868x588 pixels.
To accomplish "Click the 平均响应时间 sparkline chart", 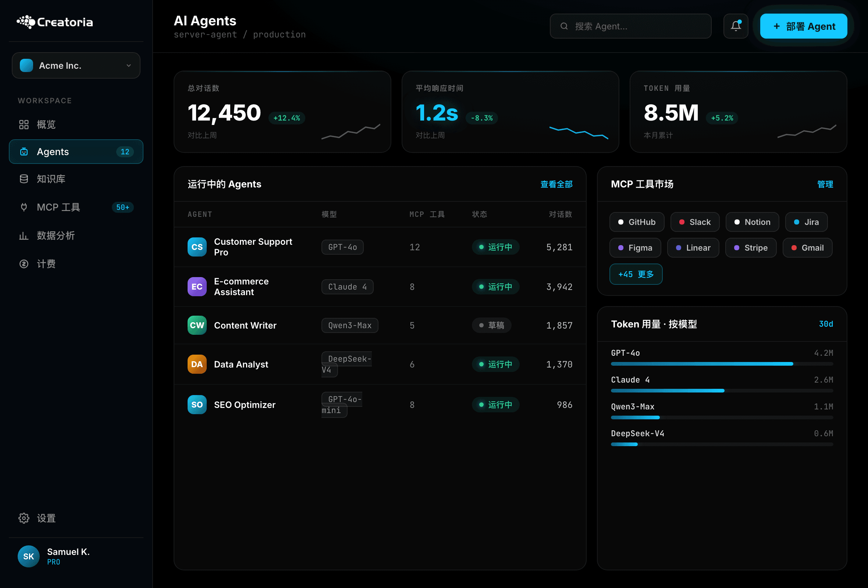I will point(579,132).
